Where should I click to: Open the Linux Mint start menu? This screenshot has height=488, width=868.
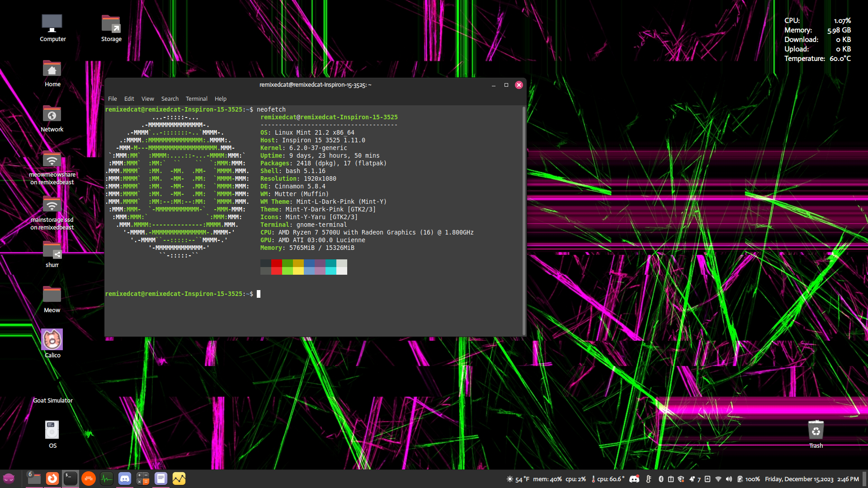[x=9, y=479]
